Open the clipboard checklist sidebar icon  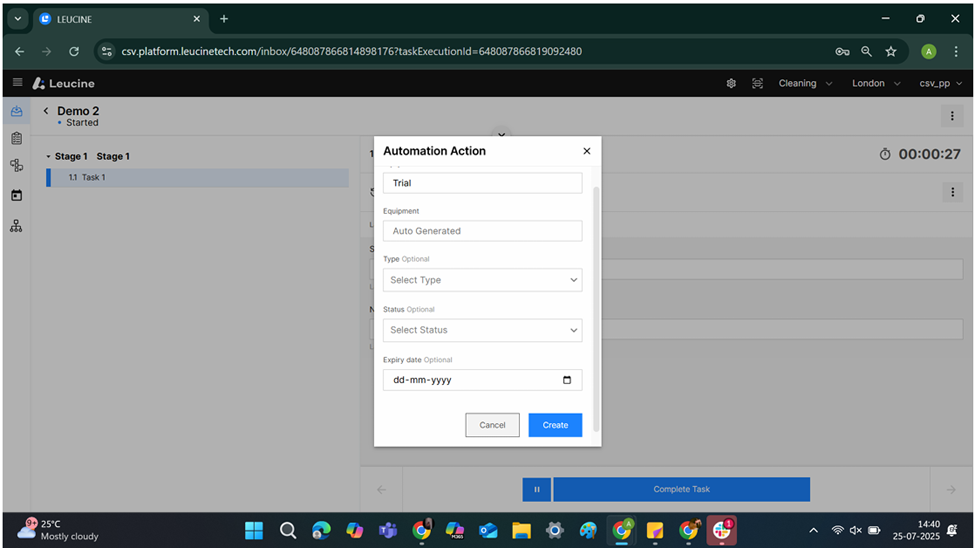tap(16, 138)
